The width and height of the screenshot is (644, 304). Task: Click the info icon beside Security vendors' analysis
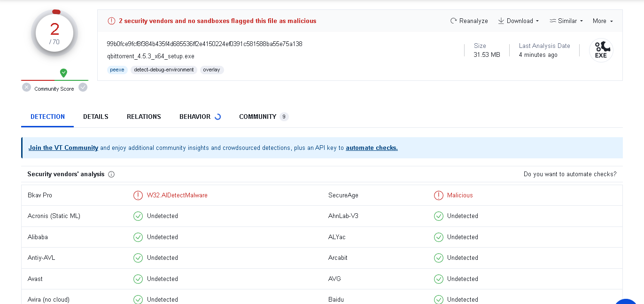coord(111,174)
